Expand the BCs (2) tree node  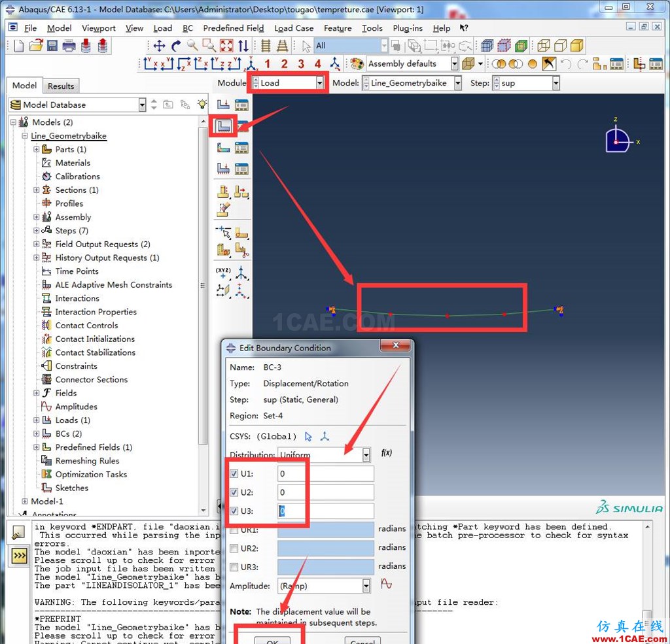point(37,434)
